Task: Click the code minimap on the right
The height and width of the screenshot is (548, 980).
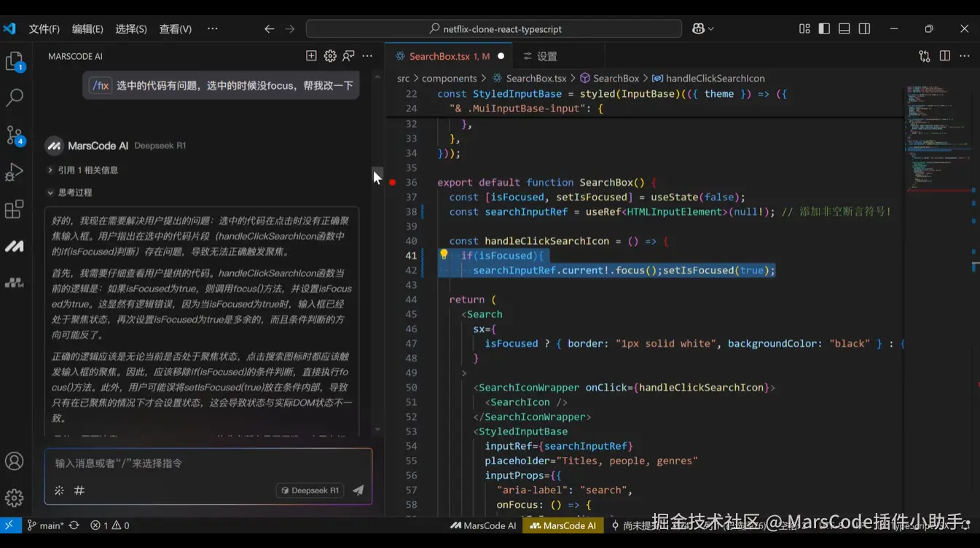Action: point(936,138)
